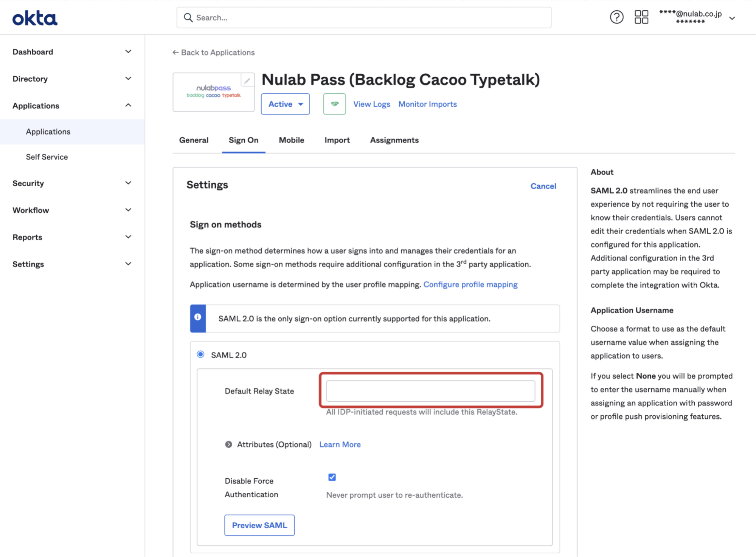Open View Logs link

click(x=371, y=104)
